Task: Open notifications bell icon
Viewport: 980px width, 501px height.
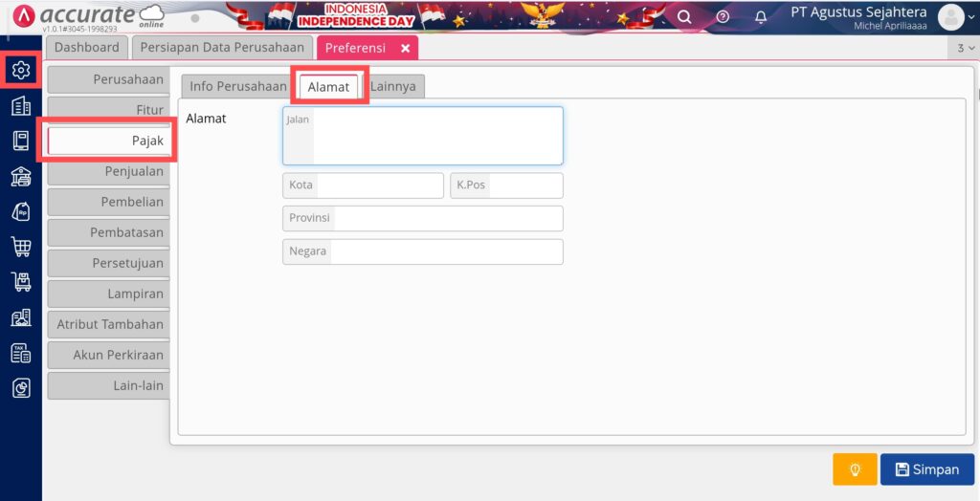Action: pyautogui.click(x=761, y=17)
